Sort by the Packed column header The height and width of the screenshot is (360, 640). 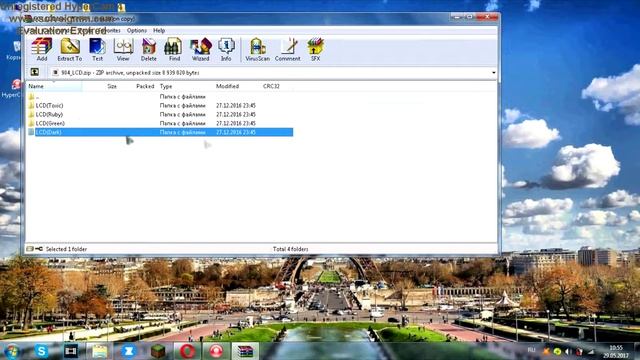(x=145, y=86)
